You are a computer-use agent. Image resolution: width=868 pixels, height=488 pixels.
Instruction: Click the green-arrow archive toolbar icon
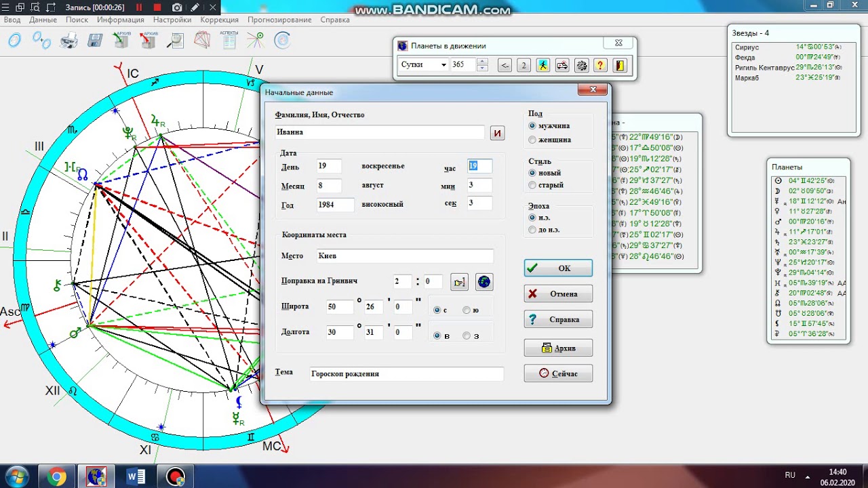point(121,41)
